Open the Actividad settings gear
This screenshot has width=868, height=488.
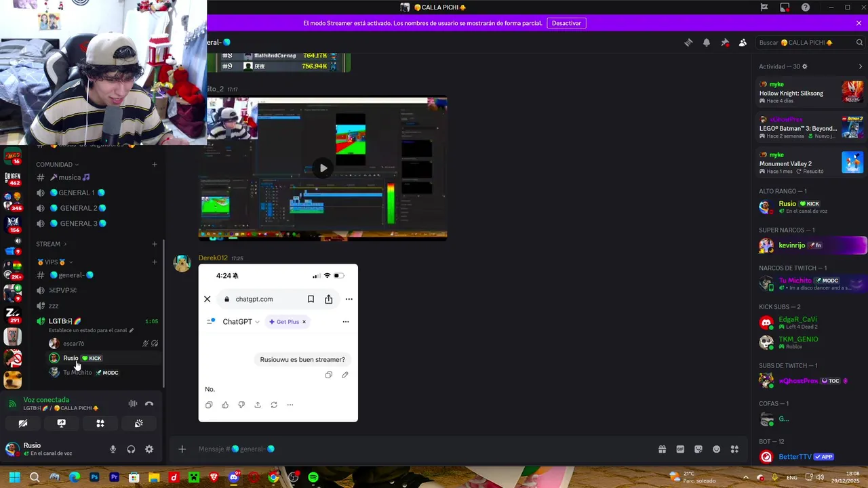tap(805, 66)
